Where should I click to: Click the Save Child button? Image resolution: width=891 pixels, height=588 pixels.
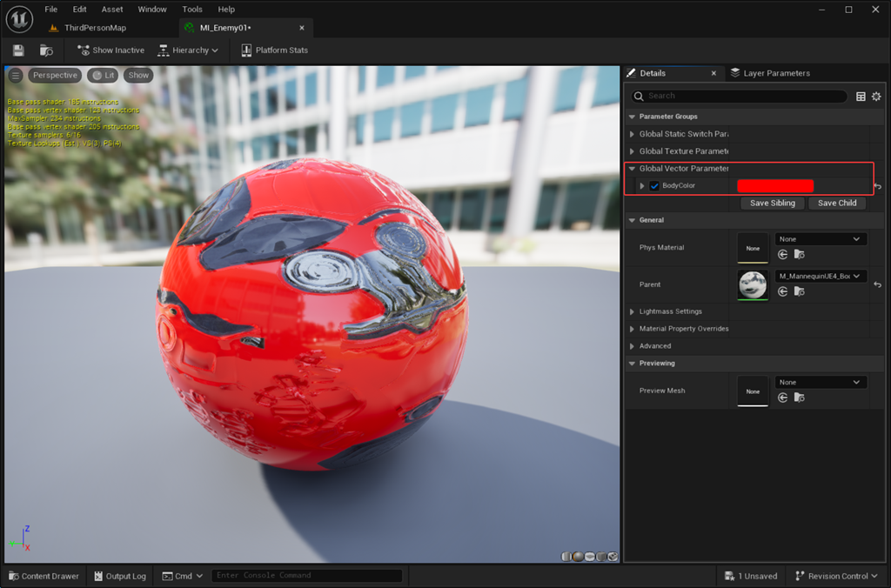pos(837,203)
